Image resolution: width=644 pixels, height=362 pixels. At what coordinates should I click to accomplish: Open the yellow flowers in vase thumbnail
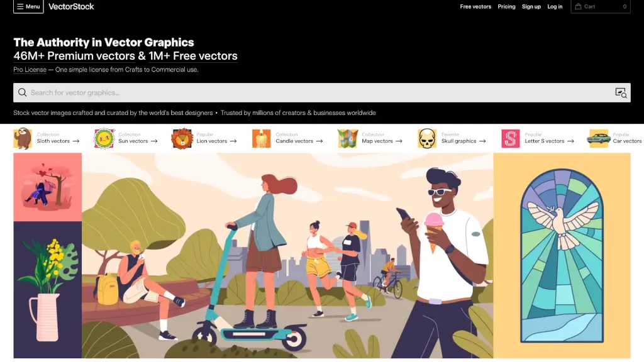[48, 290]
